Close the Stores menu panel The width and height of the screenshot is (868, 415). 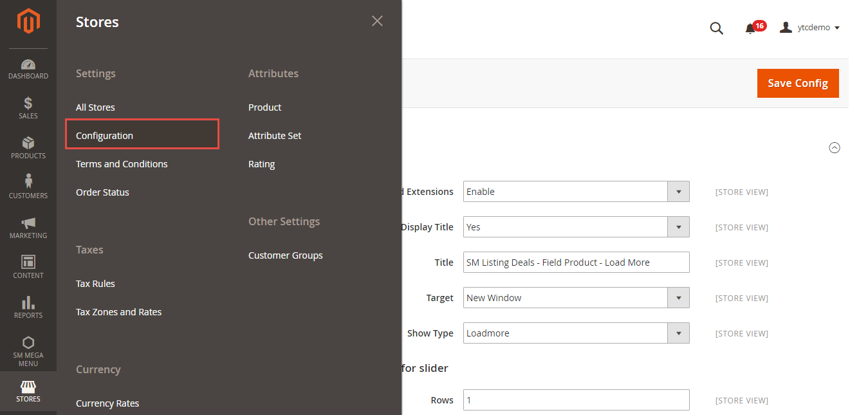coord(377,21)
